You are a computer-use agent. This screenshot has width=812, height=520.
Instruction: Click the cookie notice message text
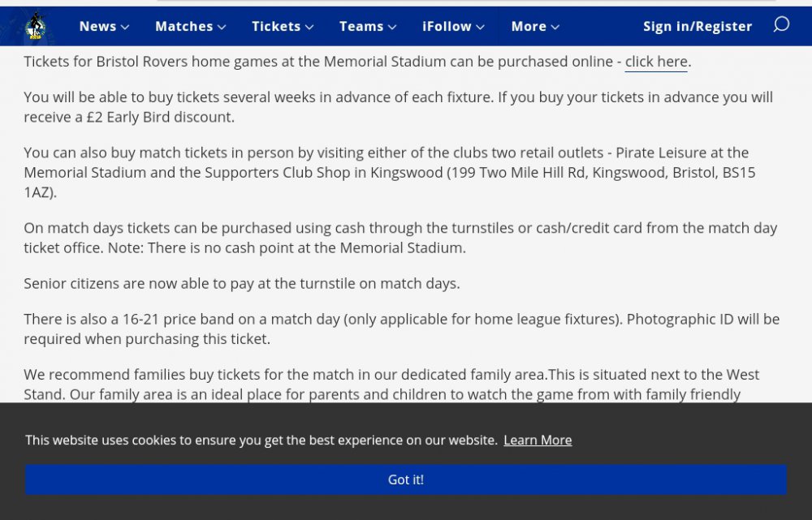click(x=261, y=440)
